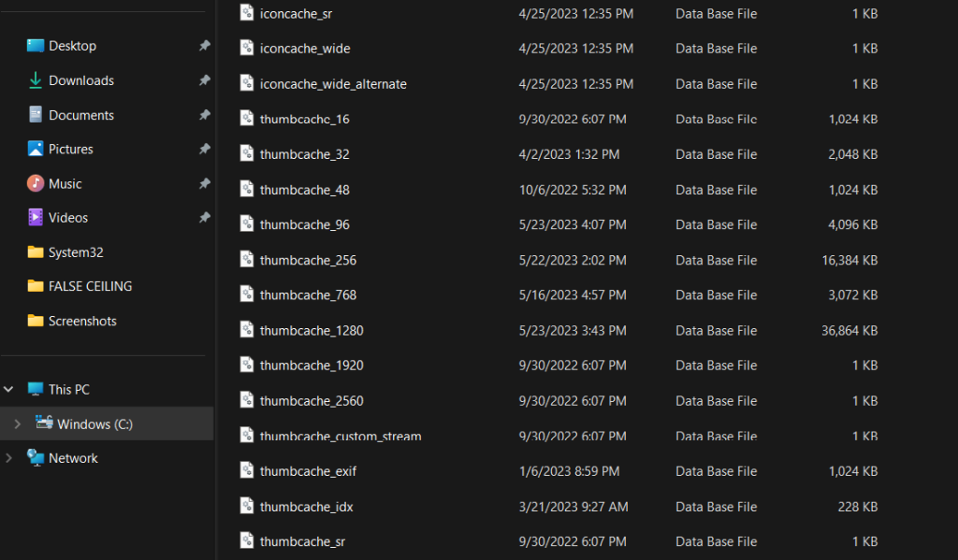Click the pin beside Music
958x560 pixels.
(205, 183)
